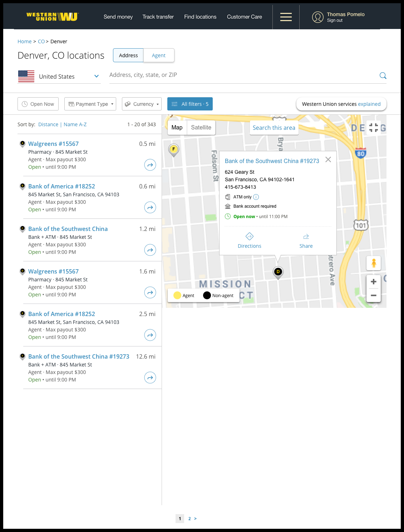
Task: Toggle fullscreen map view icon
Action: [374, 128]
